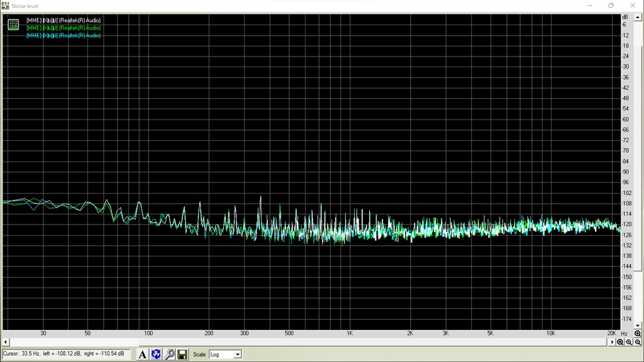Click the vertical dB scrollbar thumb
The height and width of the screenshot is (362, 644).
point(638,146)
